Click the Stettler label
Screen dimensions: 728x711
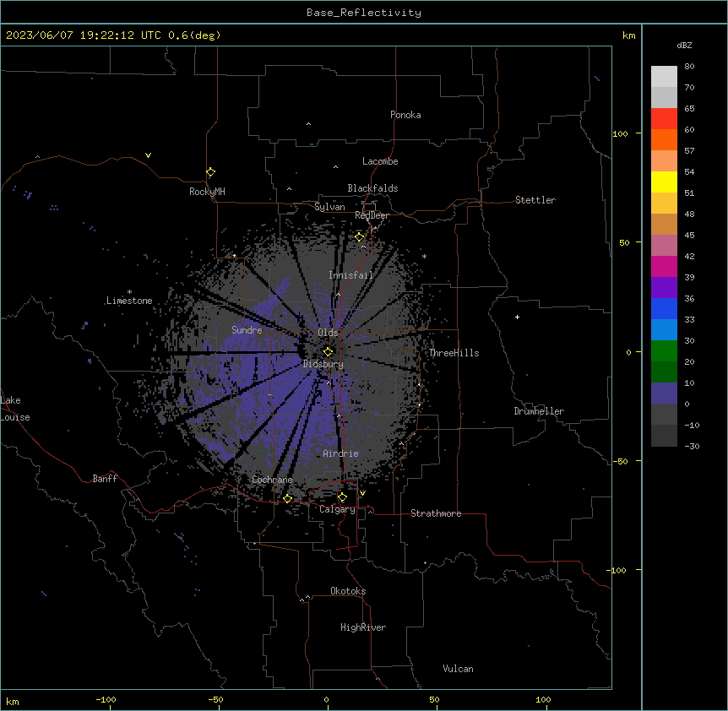point(535,200)
